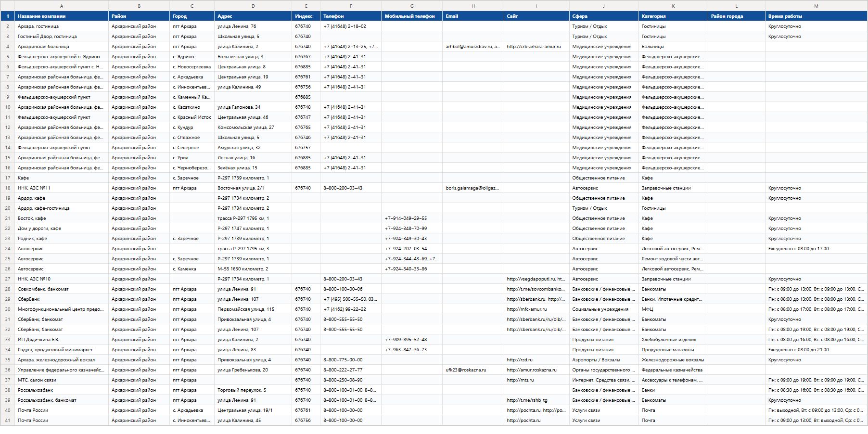
Task: Click the postal index cell '676767'
Action: pos(306,57)
